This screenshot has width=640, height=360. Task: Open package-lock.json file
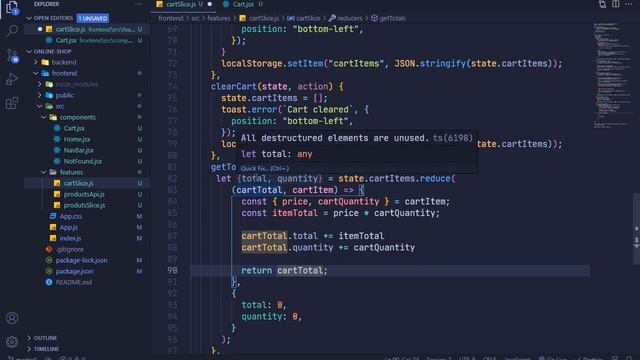pos(81,260)
